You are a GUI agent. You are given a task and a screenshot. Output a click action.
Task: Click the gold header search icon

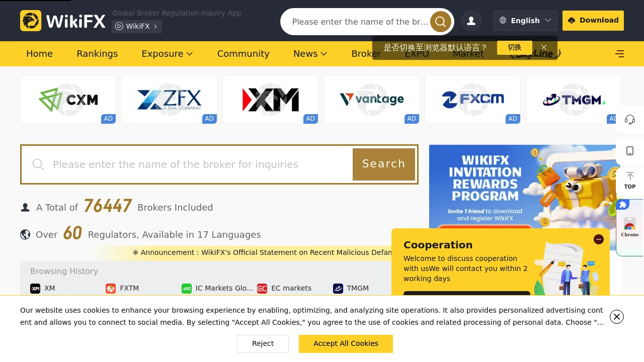[x=440, y=22]
